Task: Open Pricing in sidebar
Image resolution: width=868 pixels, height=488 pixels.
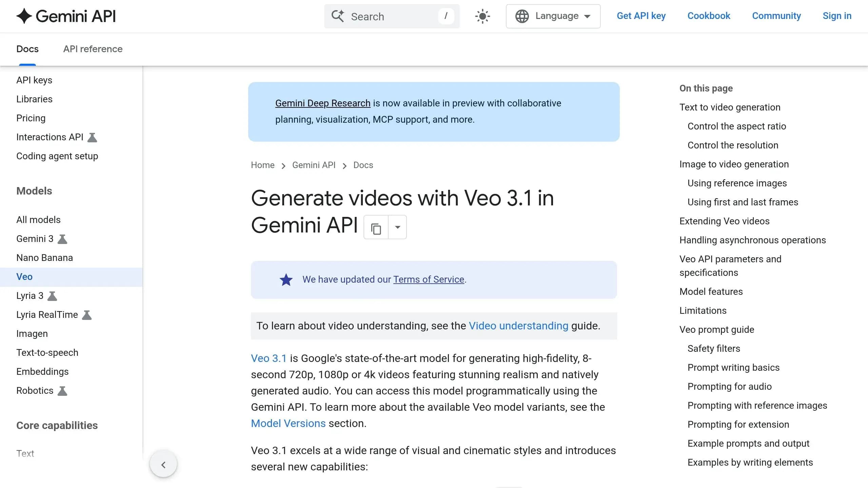Action: 31,118
